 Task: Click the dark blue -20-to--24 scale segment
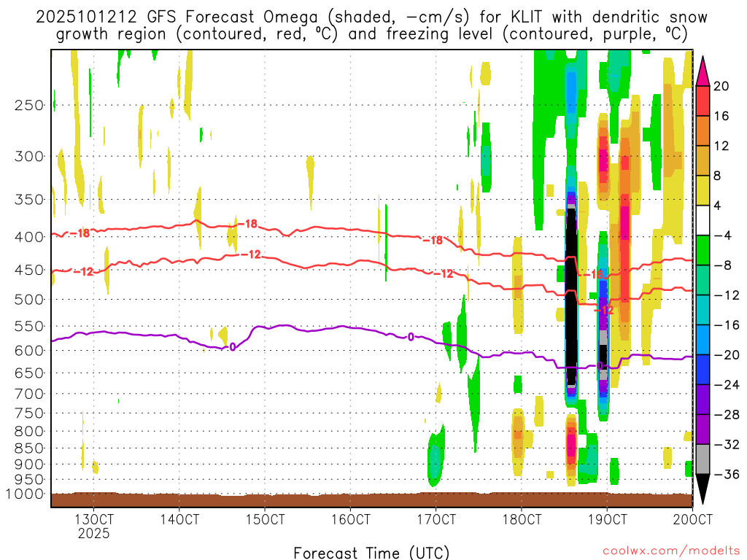pos(703,370)
